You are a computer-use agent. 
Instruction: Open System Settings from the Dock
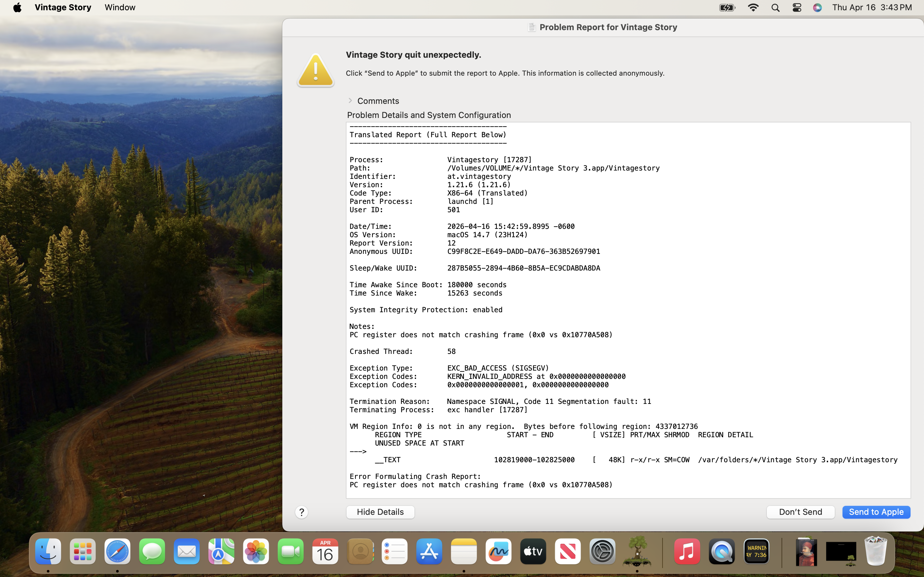(602, 551)
